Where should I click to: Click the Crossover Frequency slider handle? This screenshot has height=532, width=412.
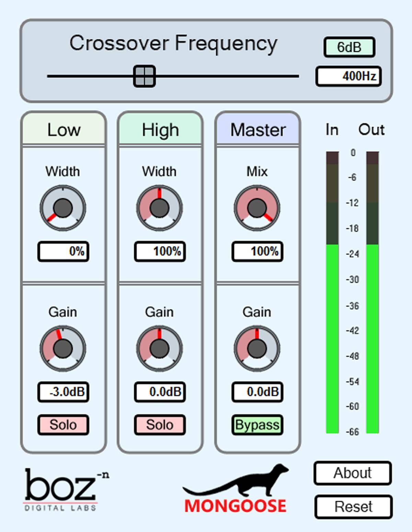pos(144,76)
